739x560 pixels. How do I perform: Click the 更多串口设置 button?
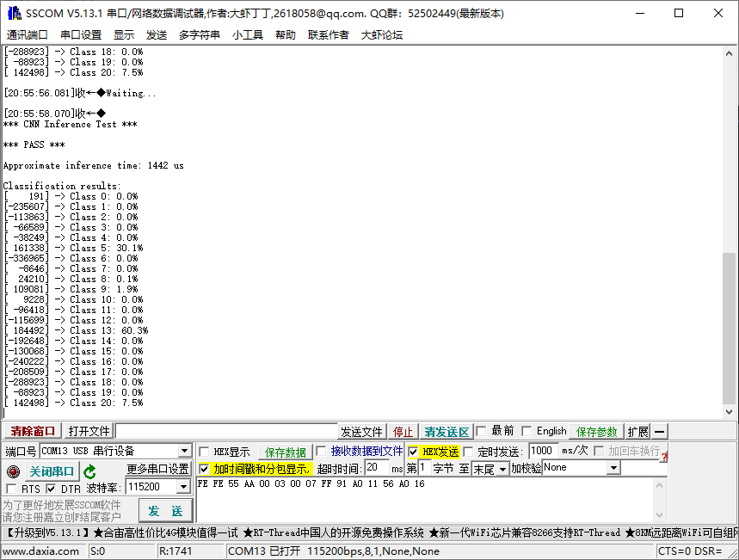pyautogui.click(x=158, y=469)
